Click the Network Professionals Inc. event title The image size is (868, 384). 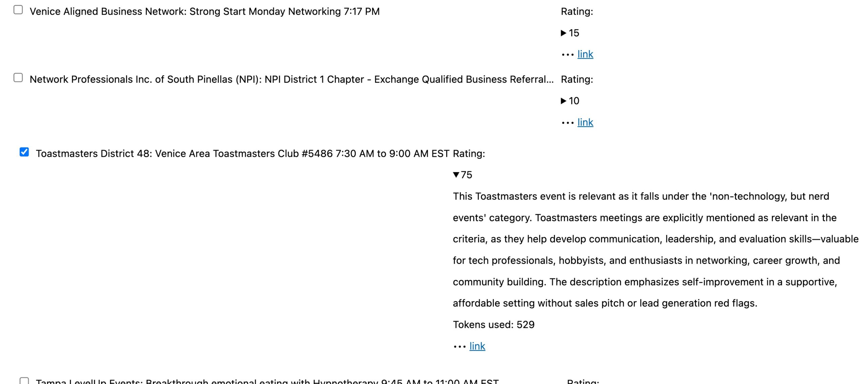[x=292, y=79]
